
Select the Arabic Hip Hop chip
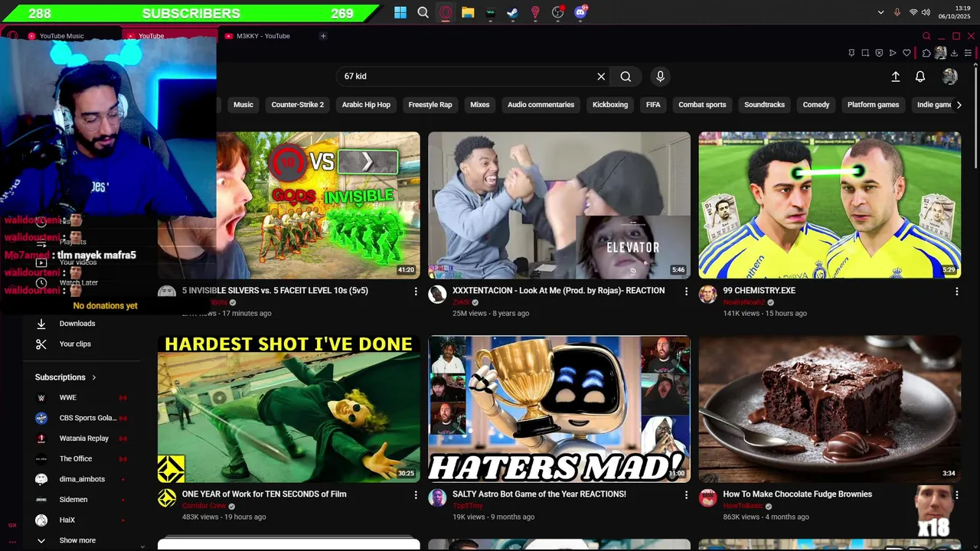[366, 105]
